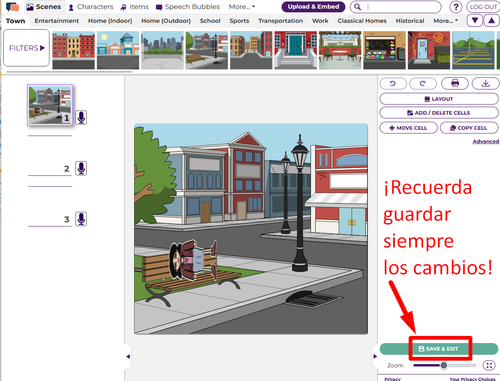Open the FILTERS panel
The width and height of the screenshot is (500, 381).
point(27,48)
